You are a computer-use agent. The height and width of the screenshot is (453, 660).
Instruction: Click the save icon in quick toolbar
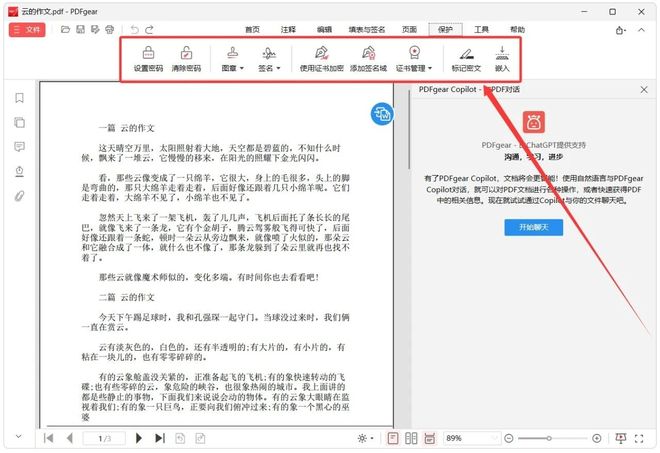pos(80,29)
